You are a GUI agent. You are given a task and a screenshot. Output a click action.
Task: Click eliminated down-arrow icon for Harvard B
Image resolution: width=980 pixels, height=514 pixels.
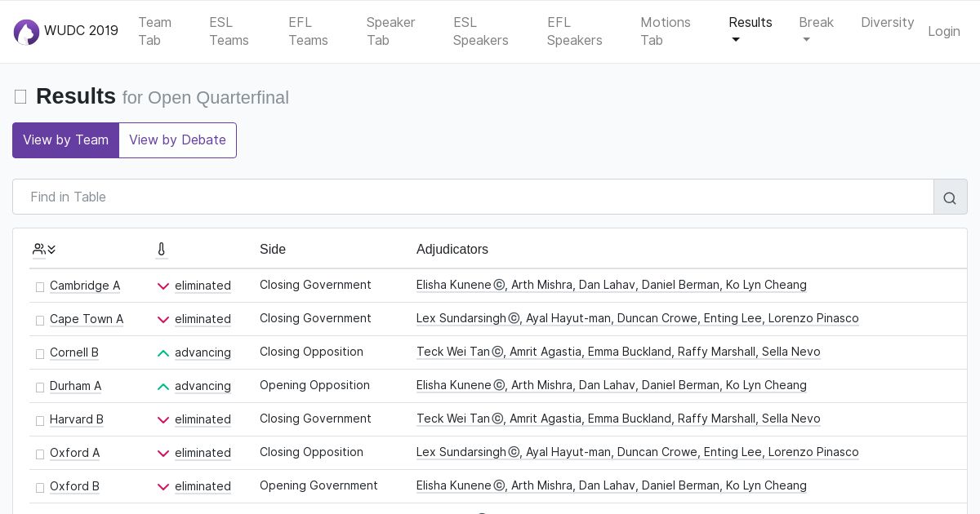click(163, 420)
